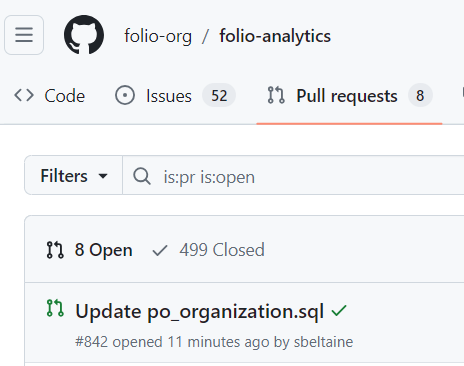Screen dimensions: 464x366
Task: Open the hamburger navigation menu
Action: [x=24, y=35]
